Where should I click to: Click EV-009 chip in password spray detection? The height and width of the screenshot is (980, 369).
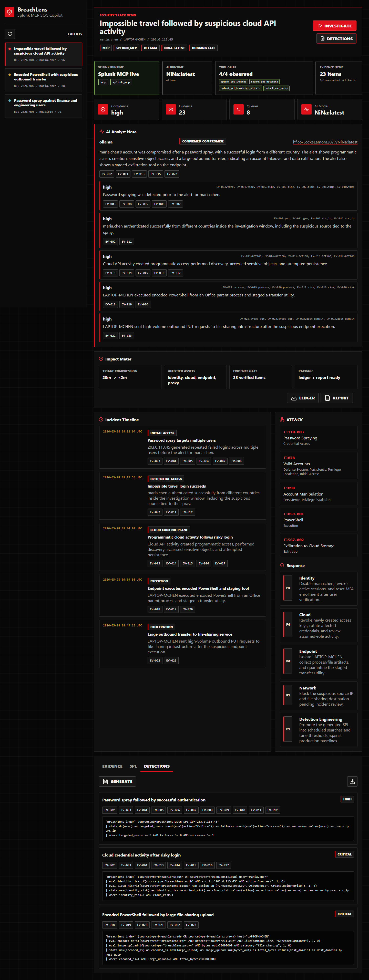[223, 810]
